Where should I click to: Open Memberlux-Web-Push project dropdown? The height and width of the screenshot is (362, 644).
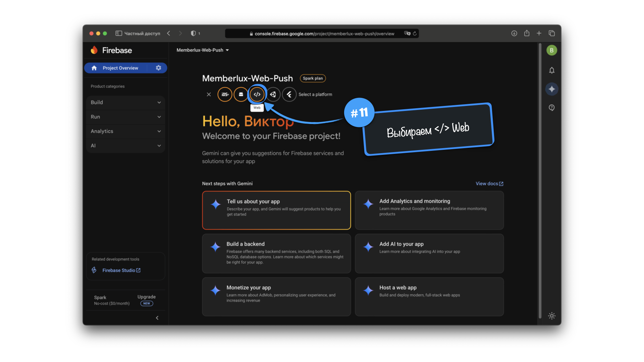[203, 50]
